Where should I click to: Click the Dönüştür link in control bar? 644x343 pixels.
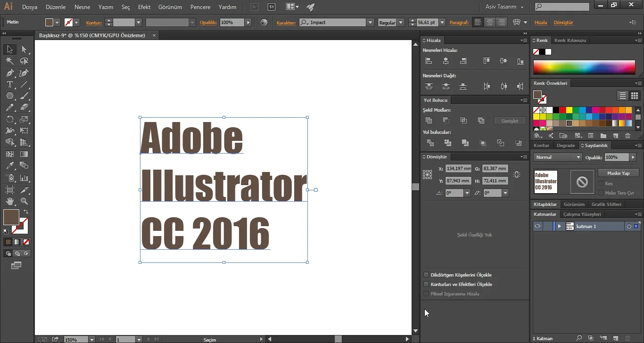coord(563,23)
